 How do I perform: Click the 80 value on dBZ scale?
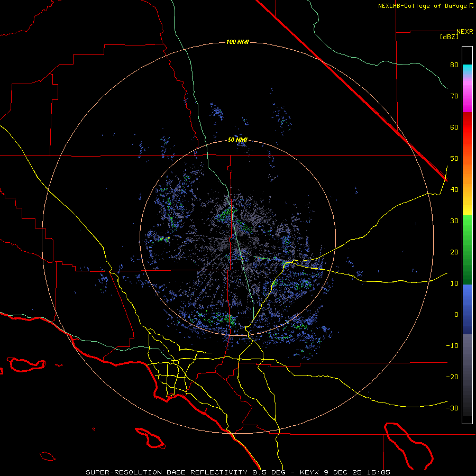click(x=454, y=65)
